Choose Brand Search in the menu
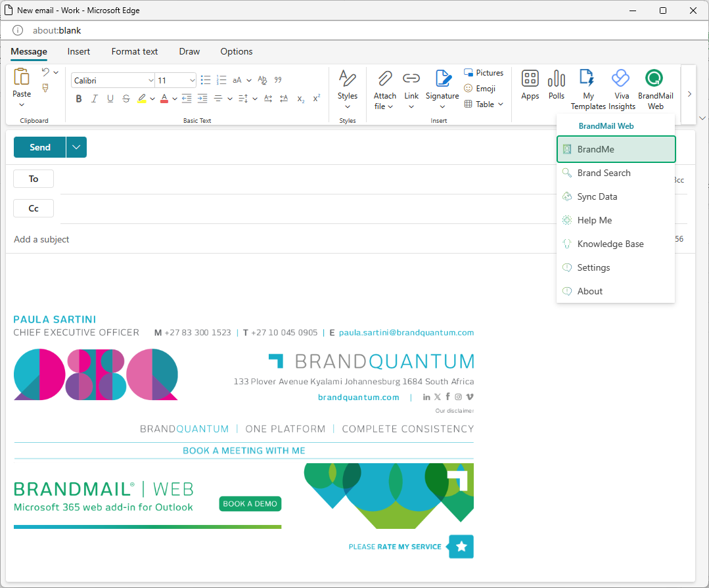 click(x=616, y=173)
